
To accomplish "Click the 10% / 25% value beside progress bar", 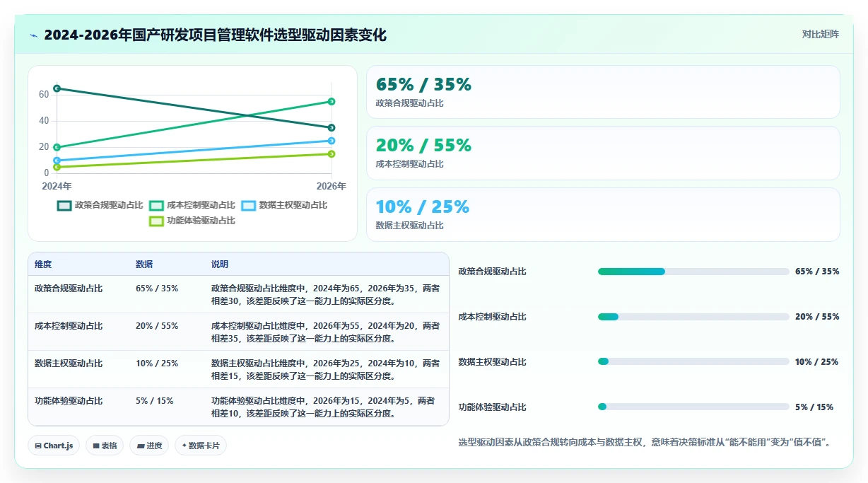I will (816, 362).
